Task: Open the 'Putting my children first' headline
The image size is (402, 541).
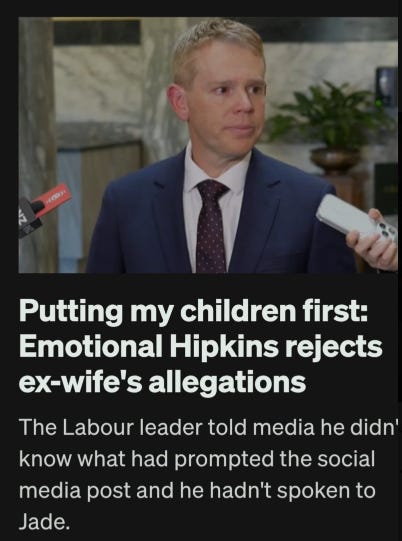Action: tap(200, 346)
